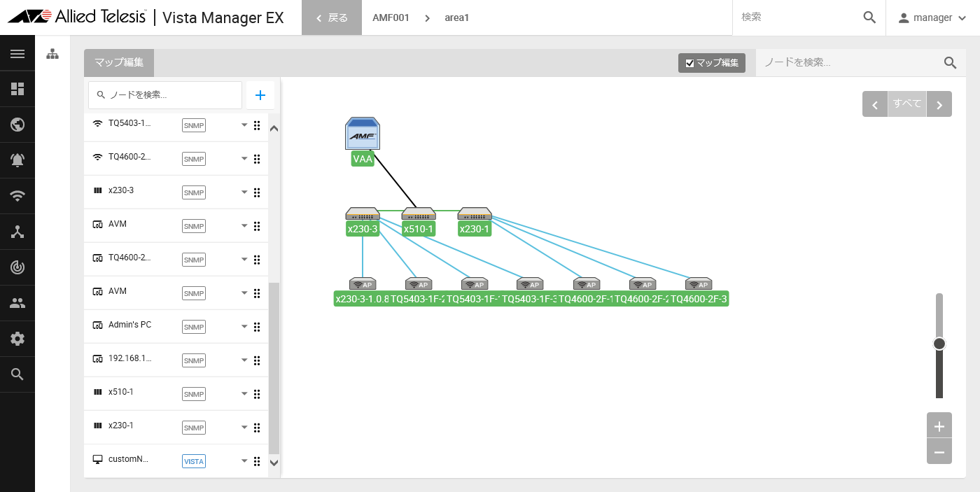This screenshot has height=492, width=980.
Task: Select the x230-3 switch on the map
Action: pyautogui.click(x=363, y=213)
